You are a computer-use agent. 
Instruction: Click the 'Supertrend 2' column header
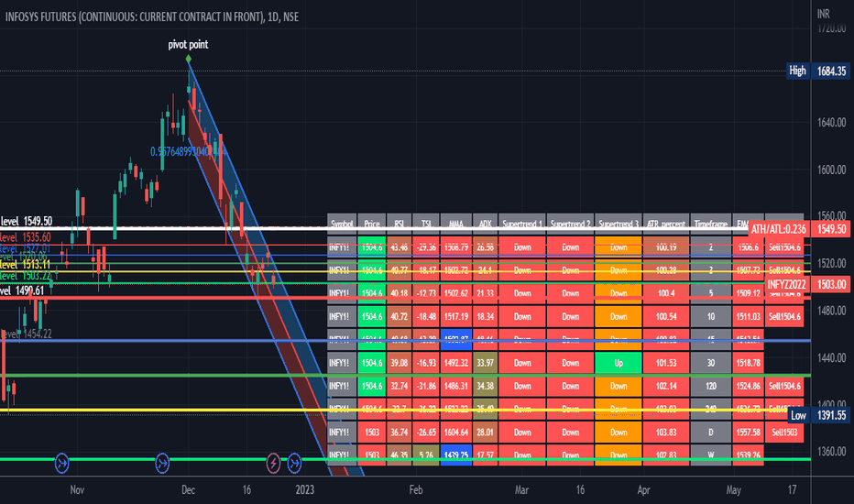(570, 224)
